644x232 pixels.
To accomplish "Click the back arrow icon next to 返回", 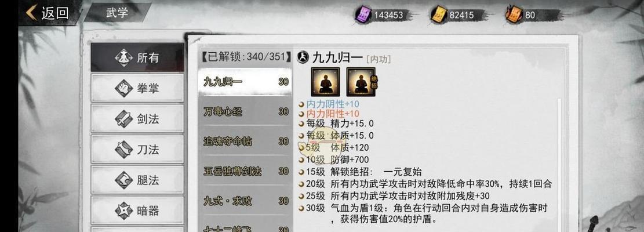I will (32, 13).
